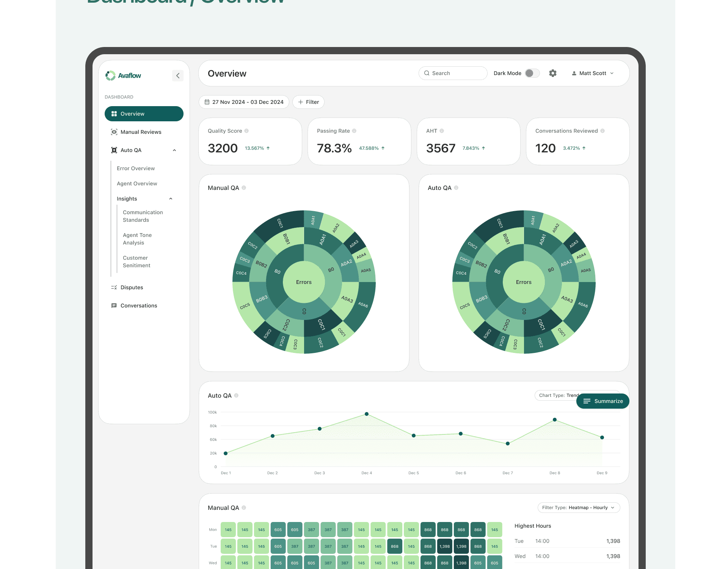Click the Conversations Reviewed info icon
The height and width of the screenshot is (569, 728).
[x=602, y=131]
